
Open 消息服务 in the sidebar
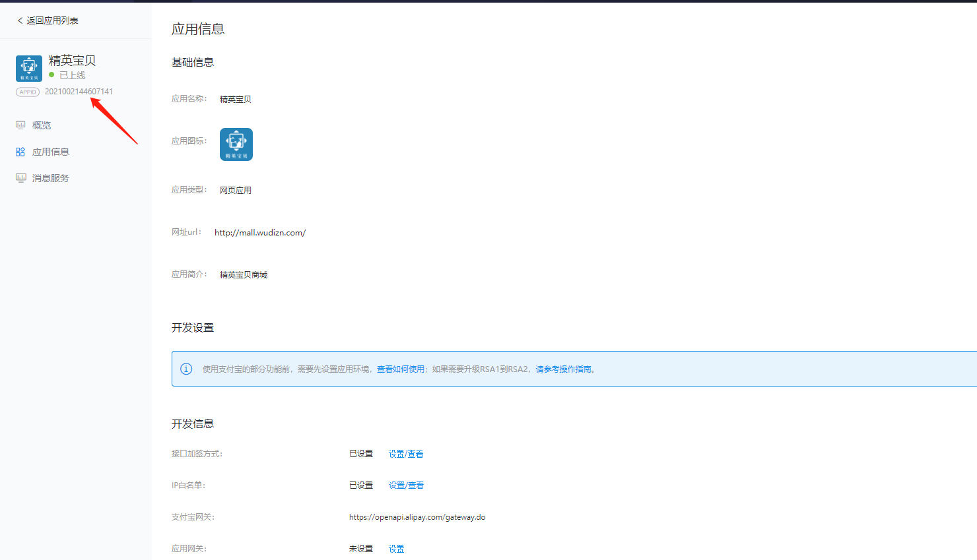pos(51,178)
